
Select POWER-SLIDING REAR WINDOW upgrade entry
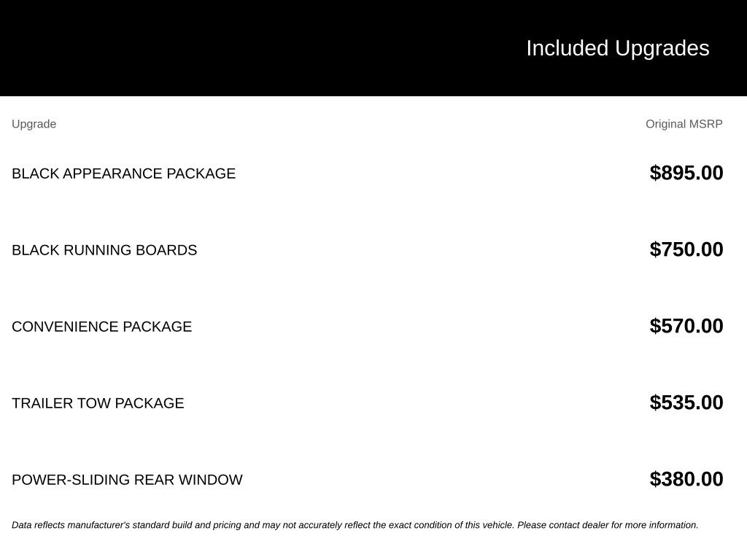127,480
